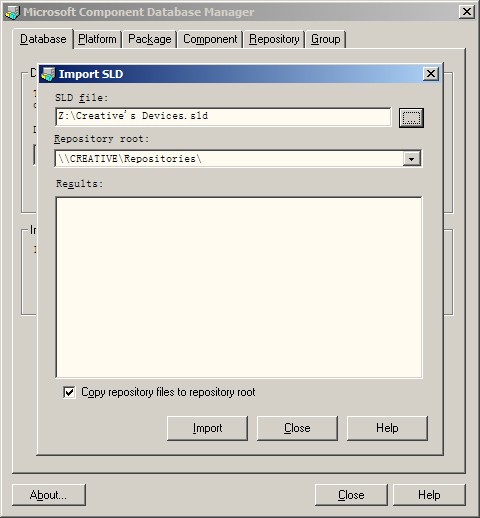Click inside the Results list box
This screenshot has height=518, width=480.
tap(239, 287)
